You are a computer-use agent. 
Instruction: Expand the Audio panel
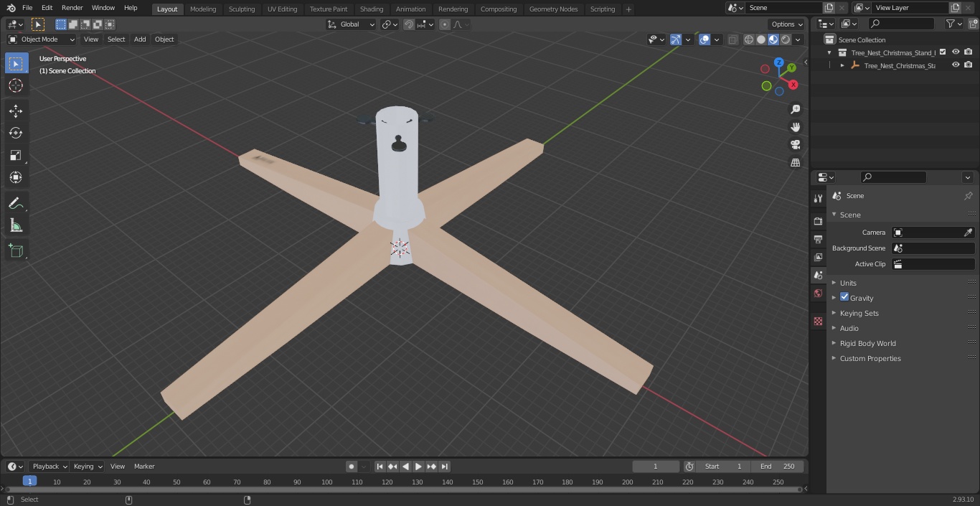pos(849,328)
